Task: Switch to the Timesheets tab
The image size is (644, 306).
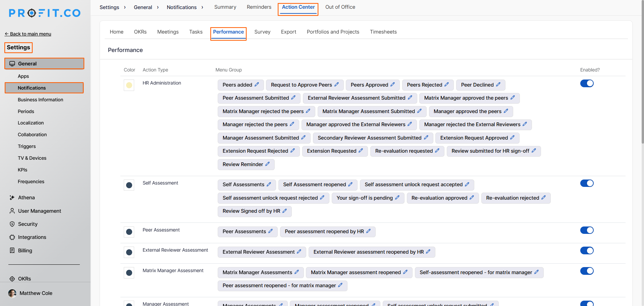Action: 383,32
